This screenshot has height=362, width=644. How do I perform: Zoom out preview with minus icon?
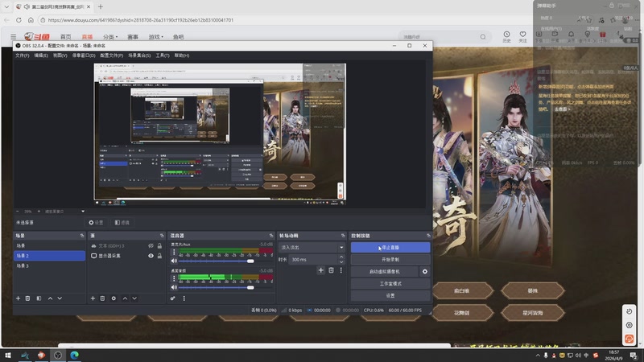18,212
